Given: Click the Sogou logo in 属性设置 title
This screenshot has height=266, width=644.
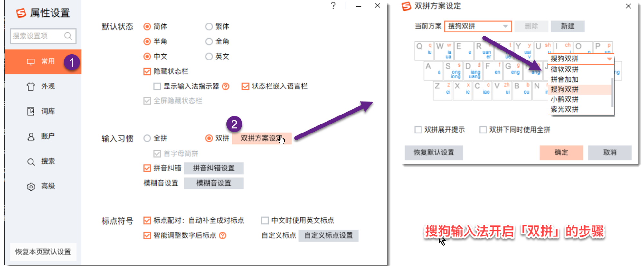Looking at the screenshot, I should (x=21, y=13).
